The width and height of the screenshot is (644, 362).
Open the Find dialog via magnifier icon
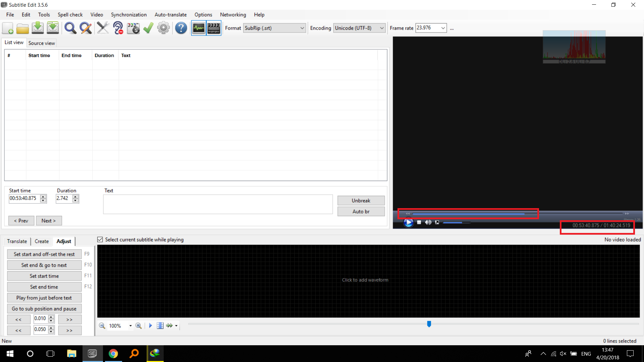tap(70, 28)
